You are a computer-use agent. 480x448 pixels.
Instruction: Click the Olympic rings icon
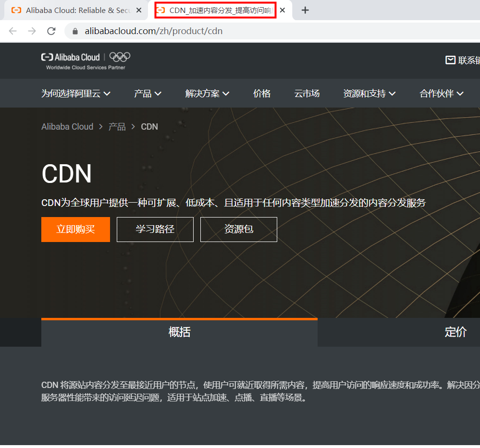120,57
